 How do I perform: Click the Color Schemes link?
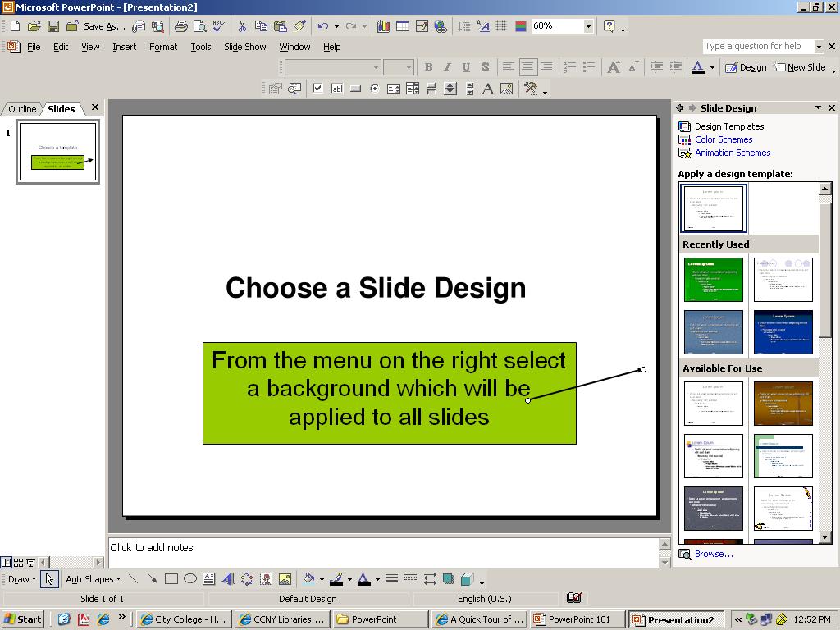(x=724, y=139)
